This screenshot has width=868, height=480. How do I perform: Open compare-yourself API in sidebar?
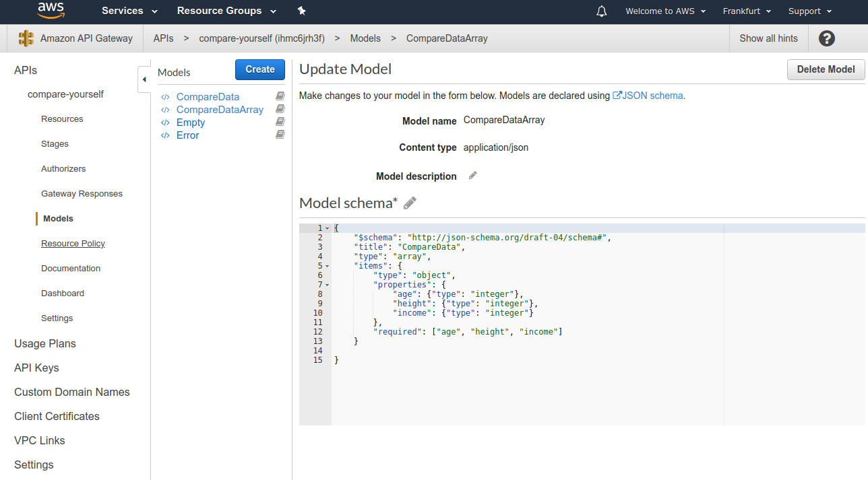(x=65, y=94)
